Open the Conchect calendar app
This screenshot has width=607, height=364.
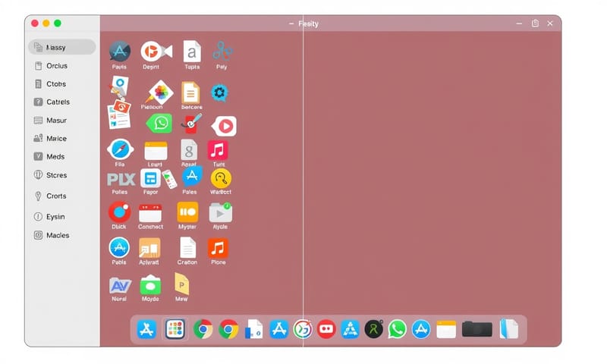tap(150, 213)
